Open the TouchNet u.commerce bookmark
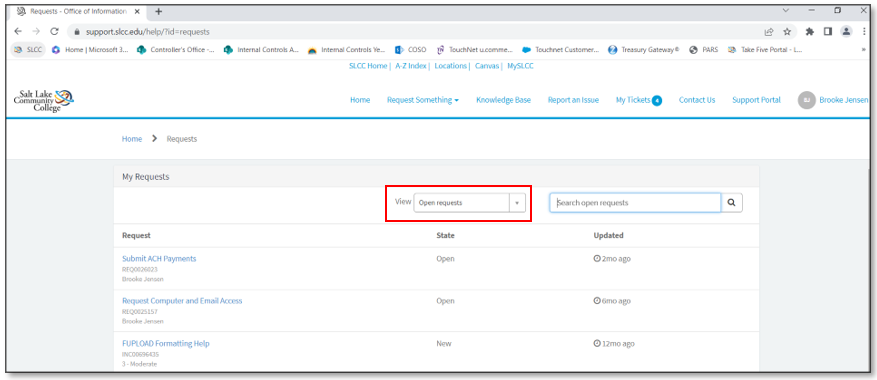 (475, 49)
